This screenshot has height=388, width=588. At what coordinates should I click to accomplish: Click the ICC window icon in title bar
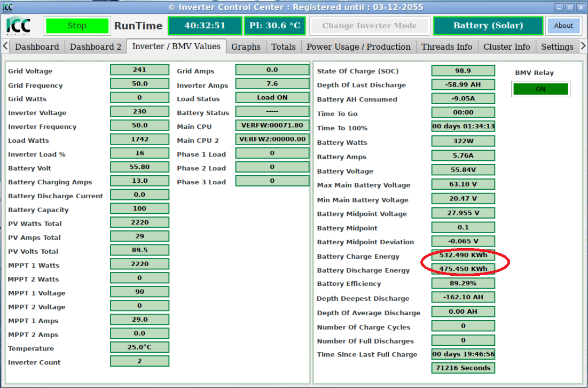coord(8,7)
